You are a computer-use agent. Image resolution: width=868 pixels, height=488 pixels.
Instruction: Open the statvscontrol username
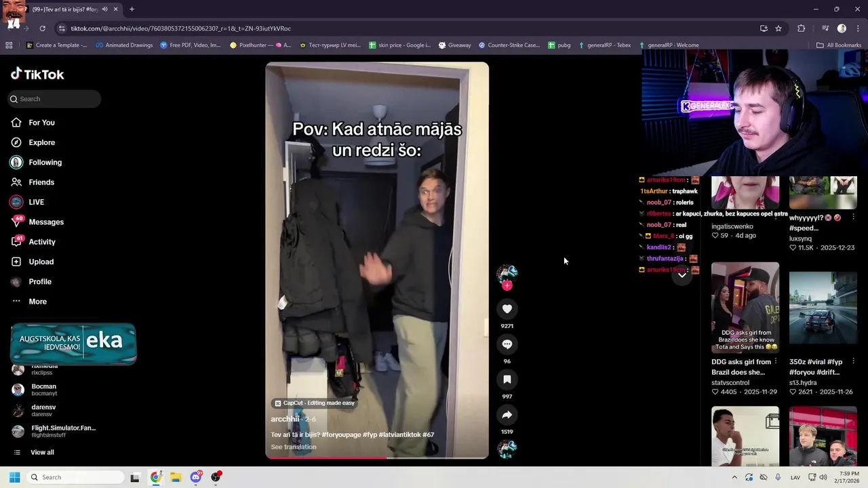pos(730,383)
